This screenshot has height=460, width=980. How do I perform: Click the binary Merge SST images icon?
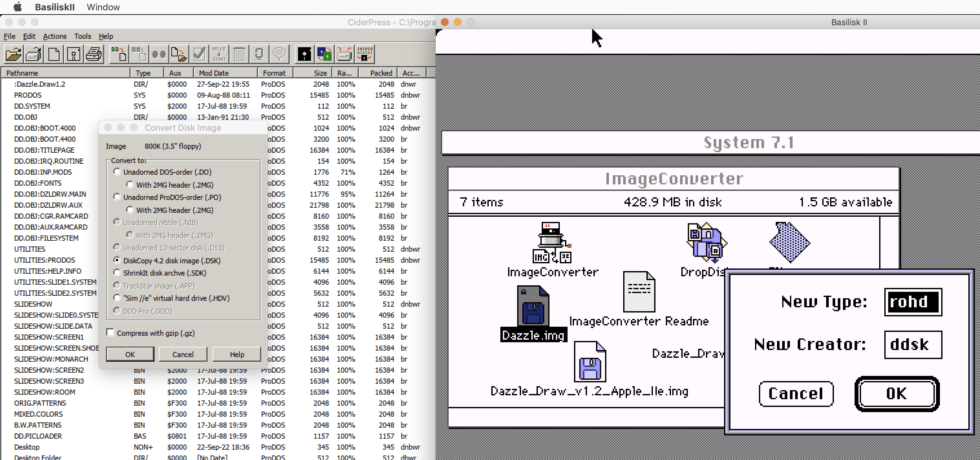pyautogui.click(x=365, y=54)
